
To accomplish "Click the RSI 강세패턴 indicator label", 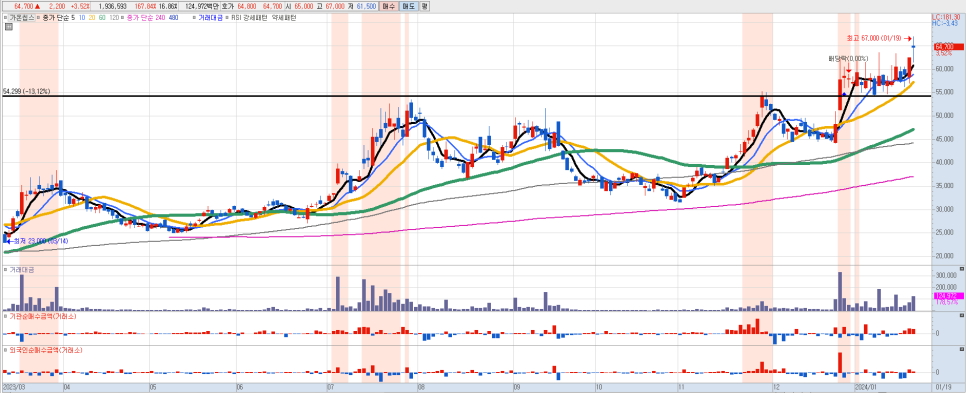I will (x=249, y=18).
